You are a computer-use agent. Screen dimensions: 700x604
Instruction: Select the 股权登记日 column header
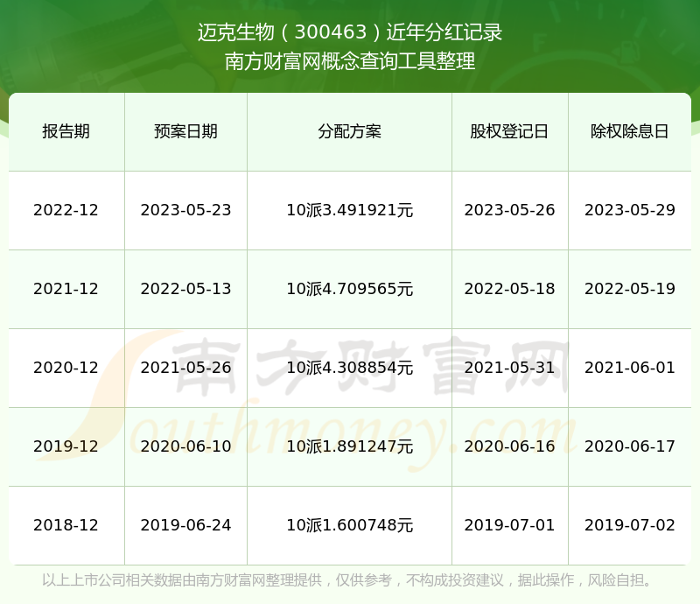[509, 131]
